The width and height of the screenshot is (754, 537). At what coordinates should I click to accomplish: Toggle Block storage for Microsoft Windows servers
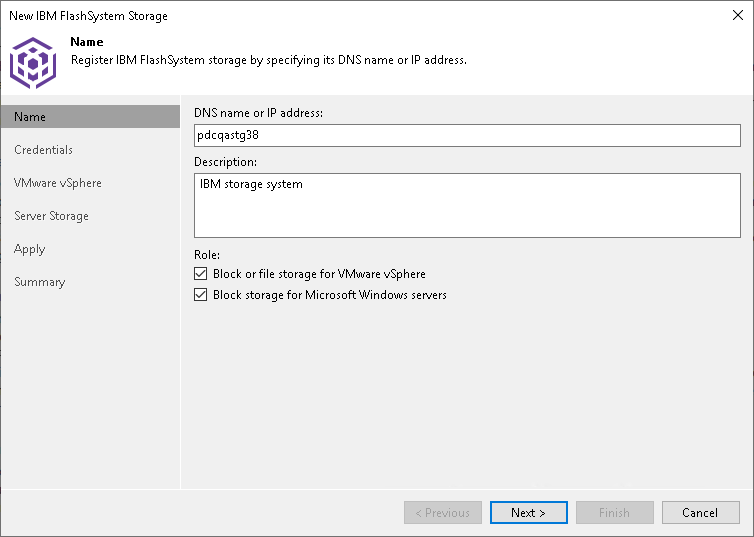click(x=201, y=294)
